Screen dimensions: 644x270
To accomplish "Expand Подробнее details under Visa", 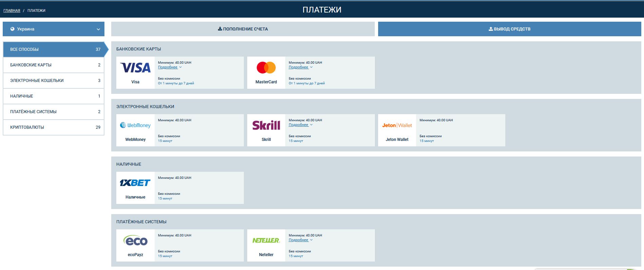I will coord(170,67).
